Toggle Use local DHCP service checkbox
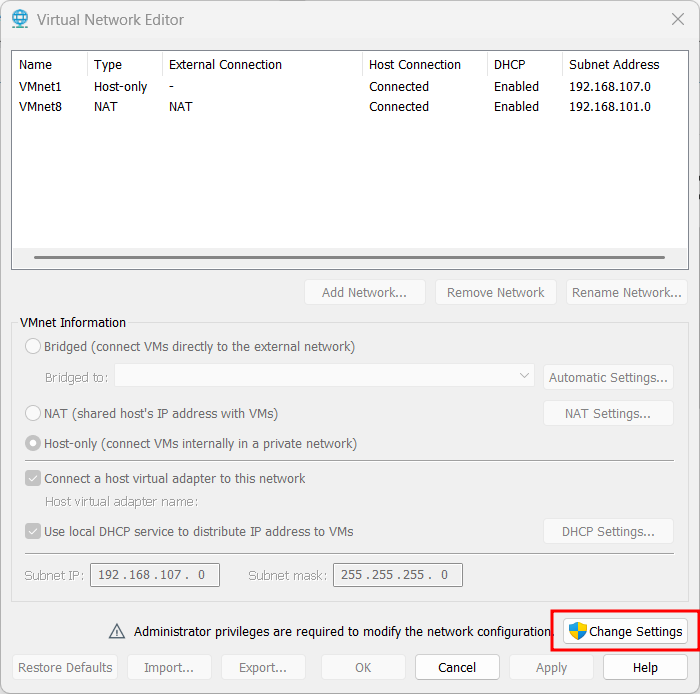700x694 pixels. point(33,532)
